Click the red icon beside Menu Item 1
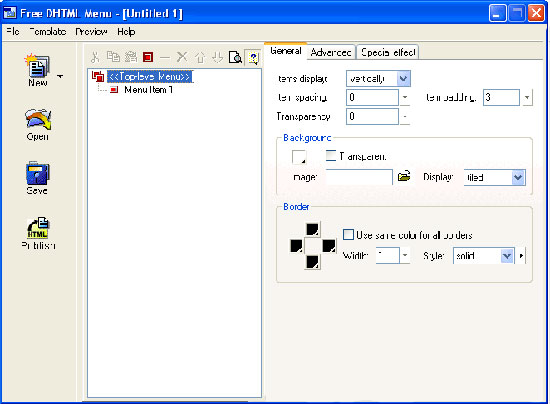Screen dimensions: 550x404 coord(114,90)
